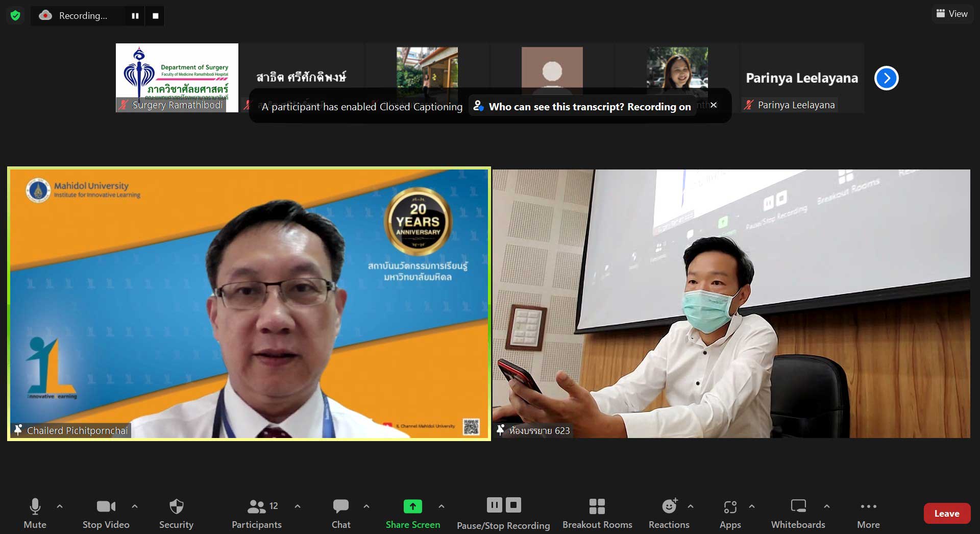Show next participants with blue arrow
Image resolution: width=980 pixels, height=534 pixels.
click(886, 78)
